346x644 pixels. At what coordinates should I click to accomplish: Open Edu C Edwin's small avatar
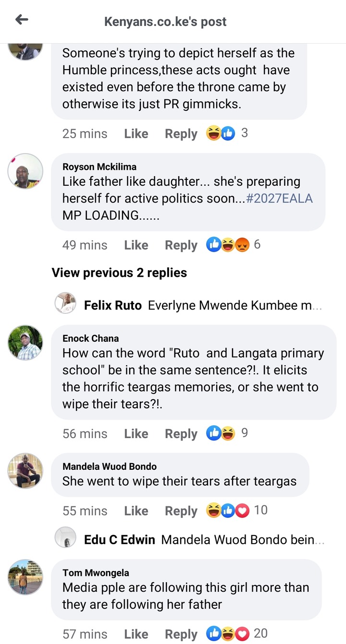[x=65, y=537]
